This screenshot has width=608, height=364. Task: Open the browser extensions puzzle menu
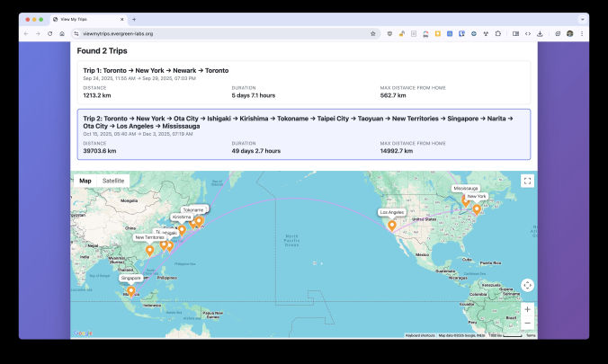pyautogui.click(x=497, y=33)
